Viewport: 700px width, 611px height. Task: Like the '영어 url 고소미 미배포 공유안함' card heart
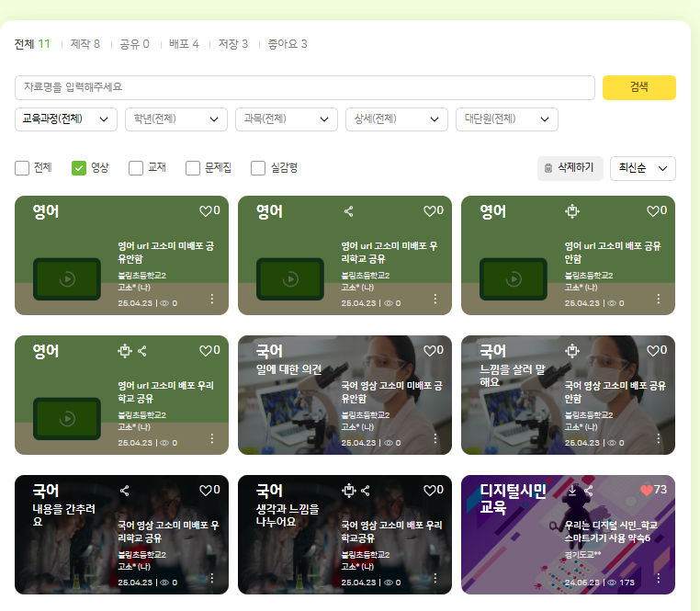205,210
